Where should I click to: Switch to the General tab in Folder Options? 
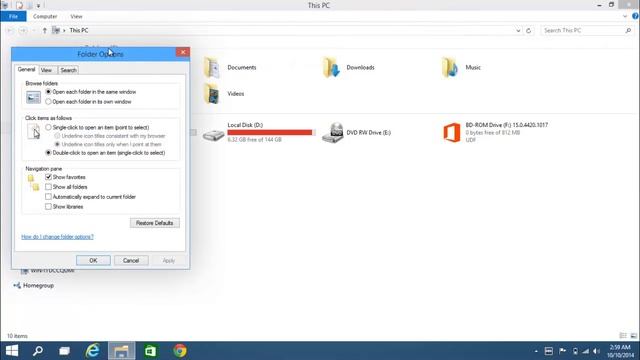click(27, 69)
